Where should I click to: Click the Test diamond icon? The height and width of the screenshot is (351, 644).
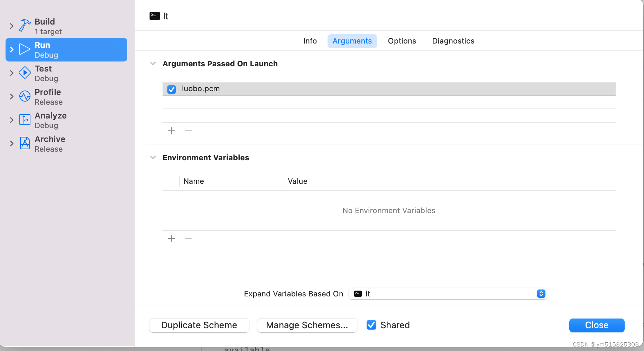click(25, 73)
